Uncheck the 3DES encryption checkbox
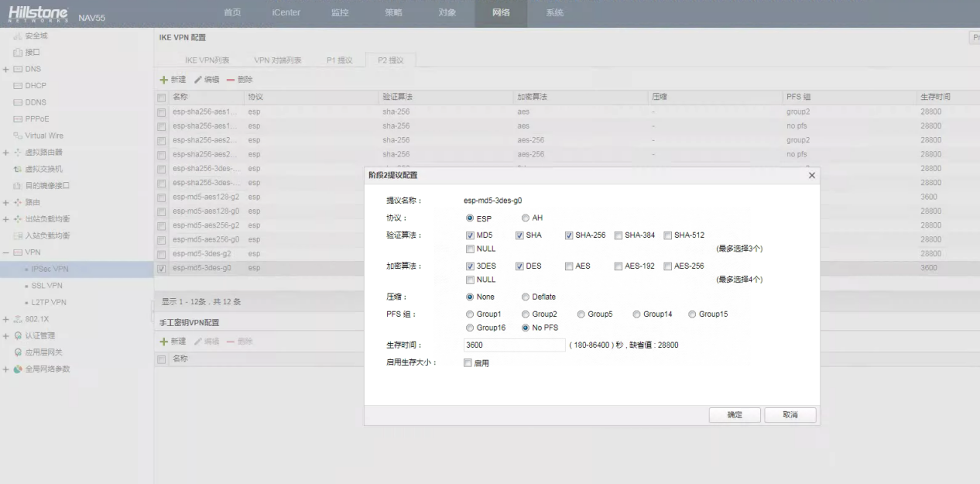Screen dimensions: 980x484 [x=471, y=266]
